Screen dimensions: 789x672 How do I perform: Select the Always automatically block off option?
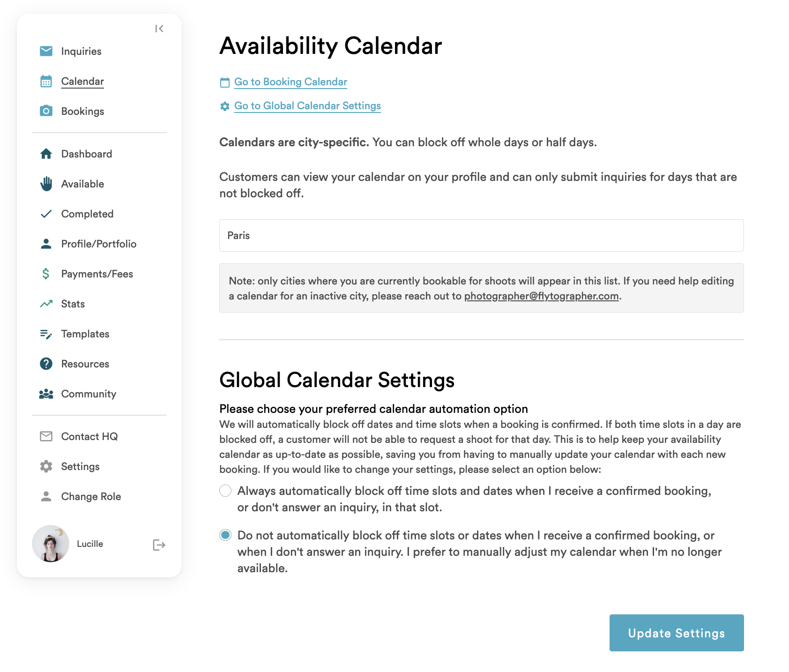[x=225, y=491]
